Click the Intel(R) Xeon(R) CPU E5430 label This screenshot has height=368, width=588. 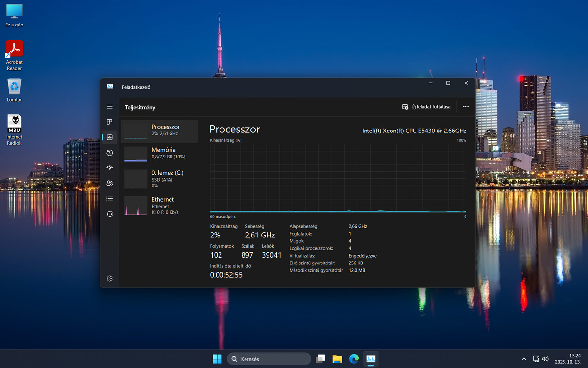pyautogui.click(x=414, y=131)
